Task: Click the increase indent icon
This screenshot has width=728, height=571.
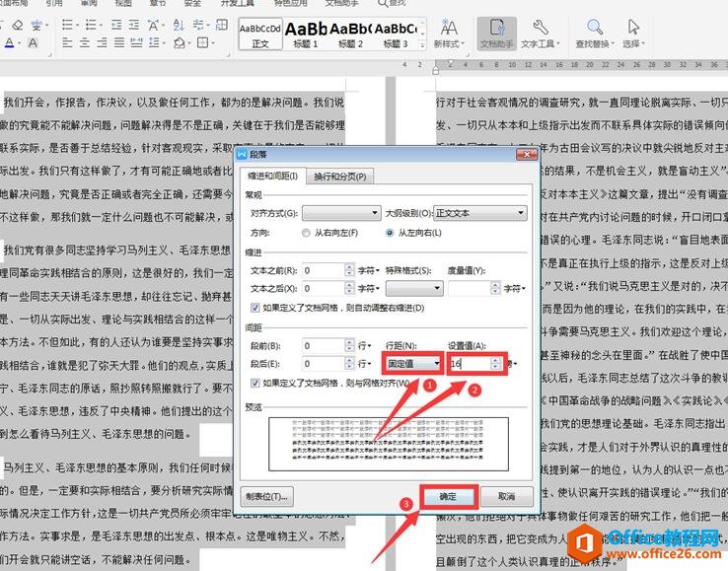Action: pos(134,25)
